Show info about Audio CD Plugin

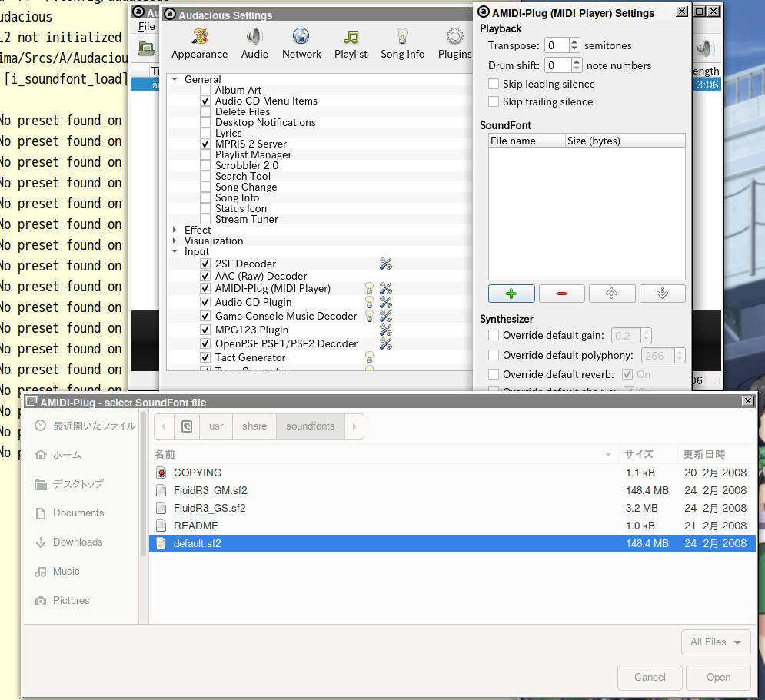[x=369, y=302]
